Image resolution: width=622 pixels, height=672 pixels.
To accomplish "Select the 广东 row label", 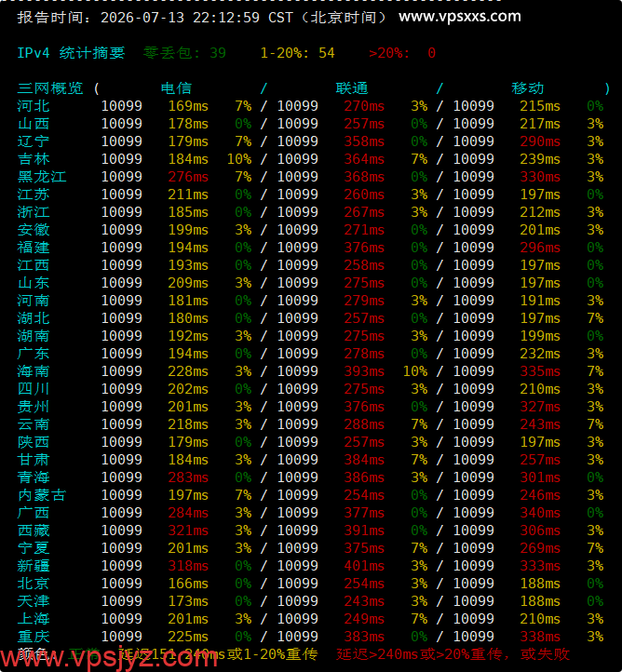I will tap(34, 354).
